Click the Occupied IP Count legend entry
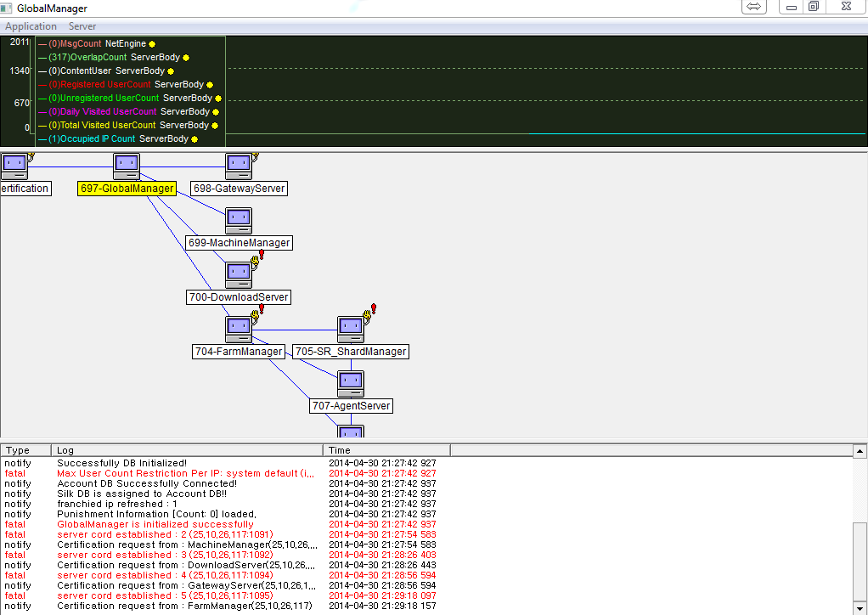 118,139
